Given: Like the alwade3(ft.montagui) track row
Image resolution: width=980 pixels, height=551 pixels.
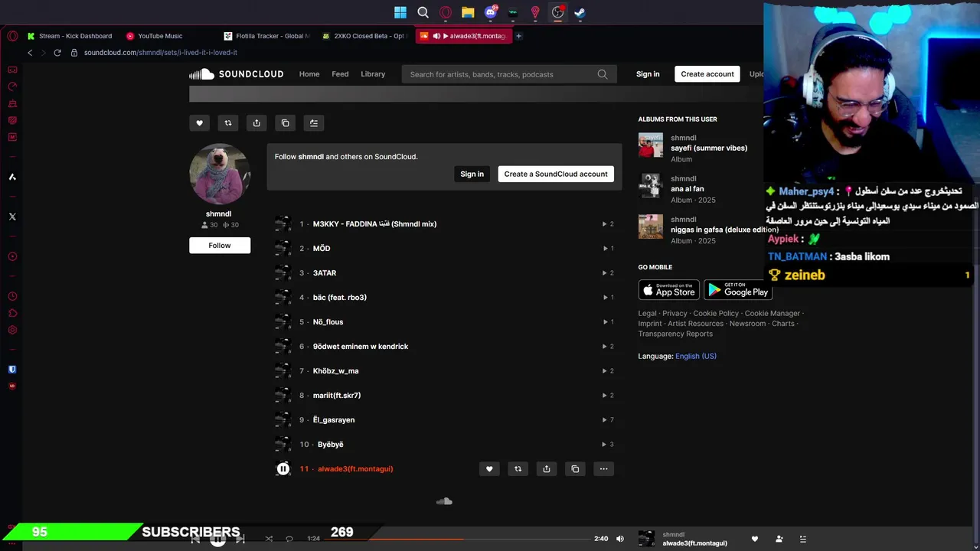Looking at the screenshot, I should [489, 468].
